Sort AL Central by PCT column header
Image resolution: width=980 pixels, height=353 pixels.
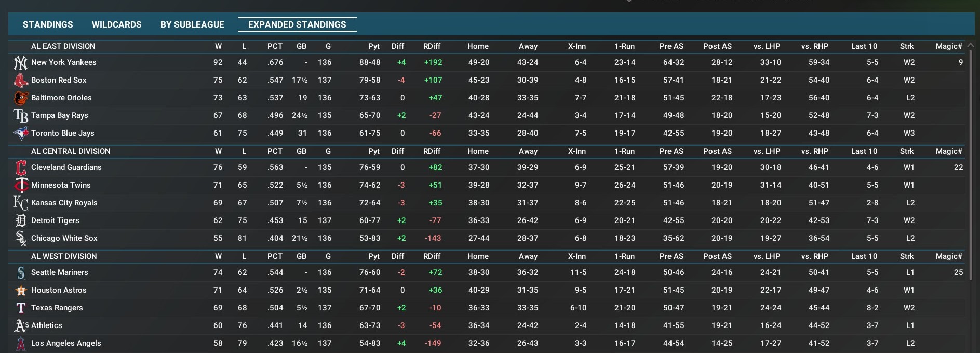click(275, 151)
